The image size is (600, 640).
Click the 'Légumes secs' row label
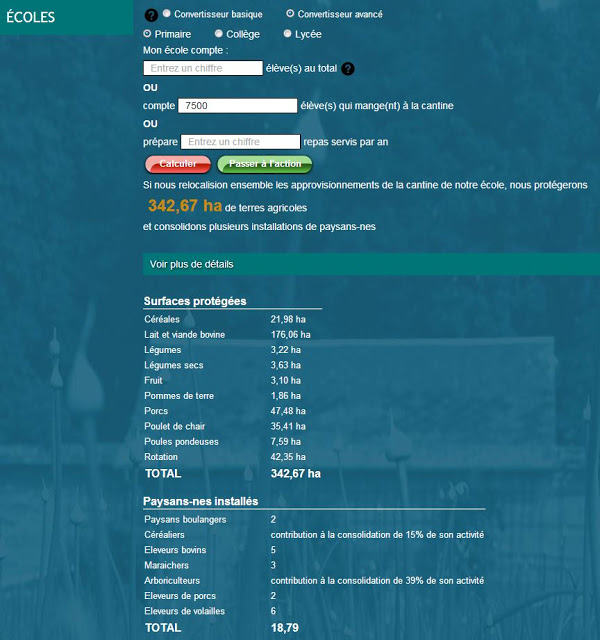173,365
